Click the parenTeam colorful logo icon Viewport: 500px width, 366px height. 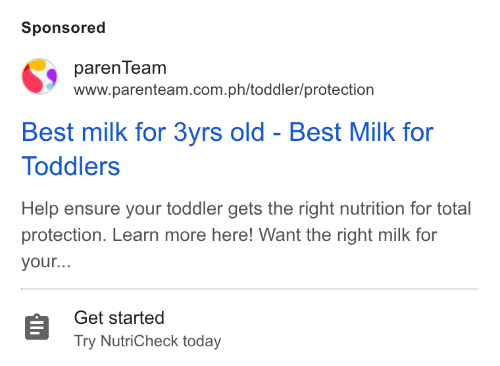[x=40, y=76]
